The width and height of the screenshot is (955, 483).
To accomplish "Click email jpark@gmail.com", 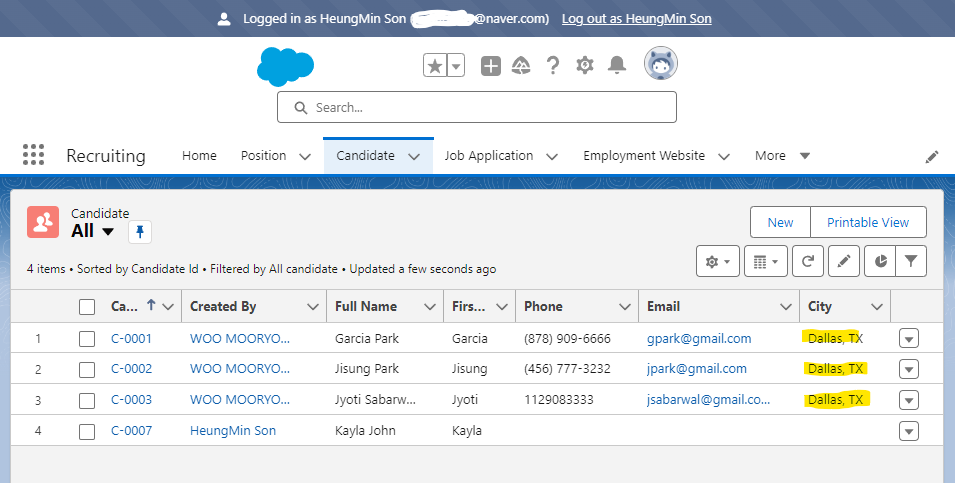I will pos(697,369).
